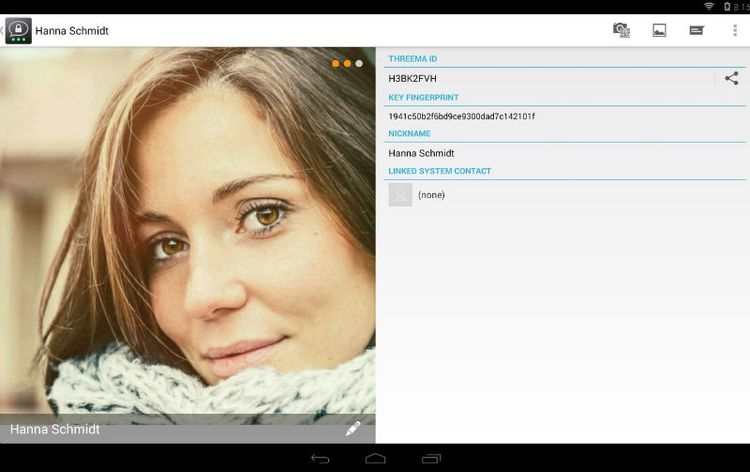Tap the THREEMA ID section header
This screenshot has width=750, height=472.
coord(413,59)
